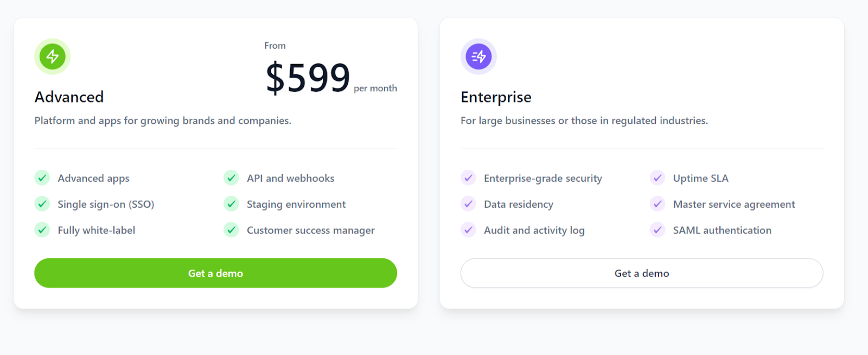Viewport: 868px width, 355px height.
Task: Select the Advanced plan heading
Action: pyautogui.click(x=69, y=97)
